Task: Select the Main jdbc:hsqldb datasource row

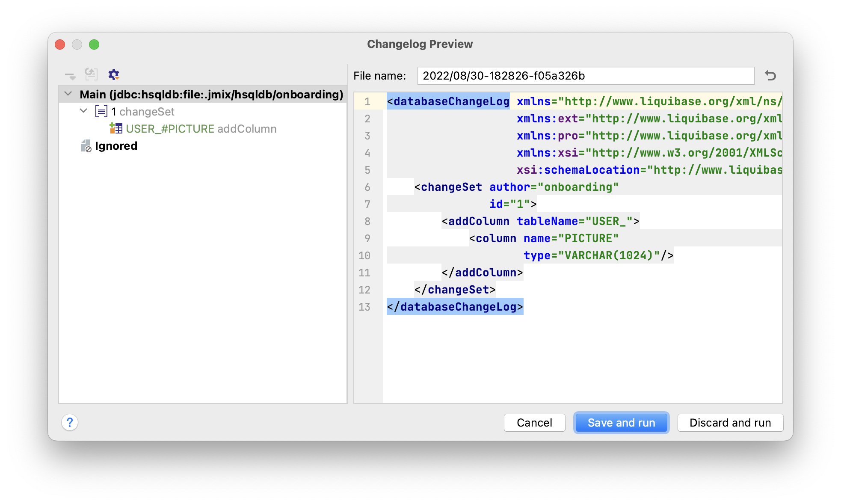Action: (x=211, y=94)
